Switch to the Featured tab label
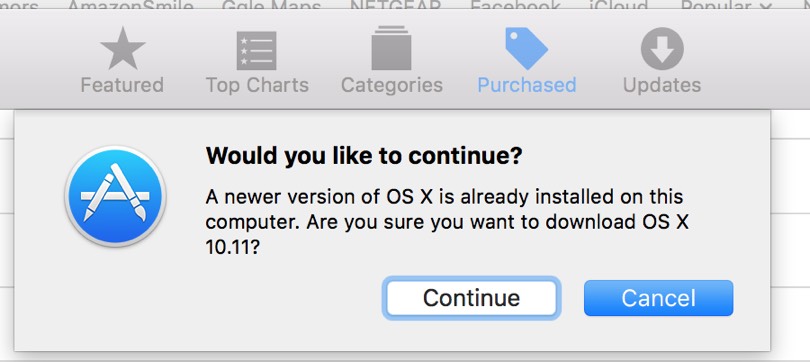This screenshot has width=810, height=362. click(122, 85)
